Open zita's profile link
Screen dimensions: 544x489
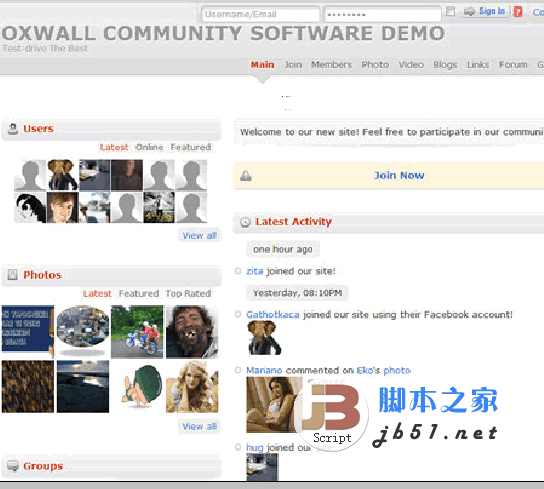tap(255, 271)
